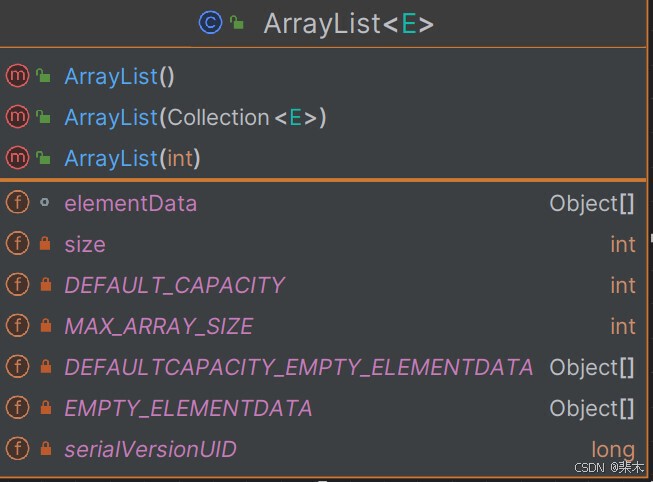Select the elementData field name
This screenshot has height=482, width=653.
click(x=131, y=204)
